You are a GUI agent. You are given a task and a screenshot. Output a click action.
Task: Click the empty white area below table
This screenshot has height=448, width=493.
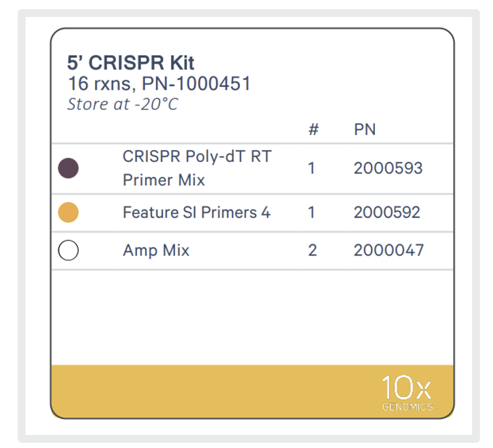[252, 317]
